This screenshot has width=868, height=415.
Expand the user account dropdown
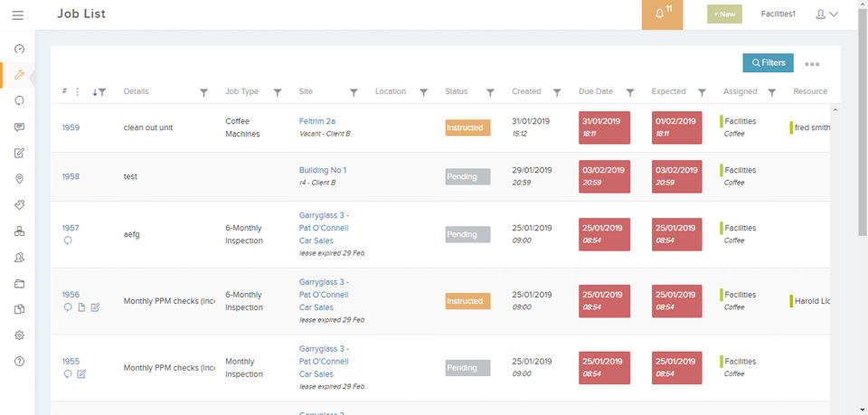(826, 14)
